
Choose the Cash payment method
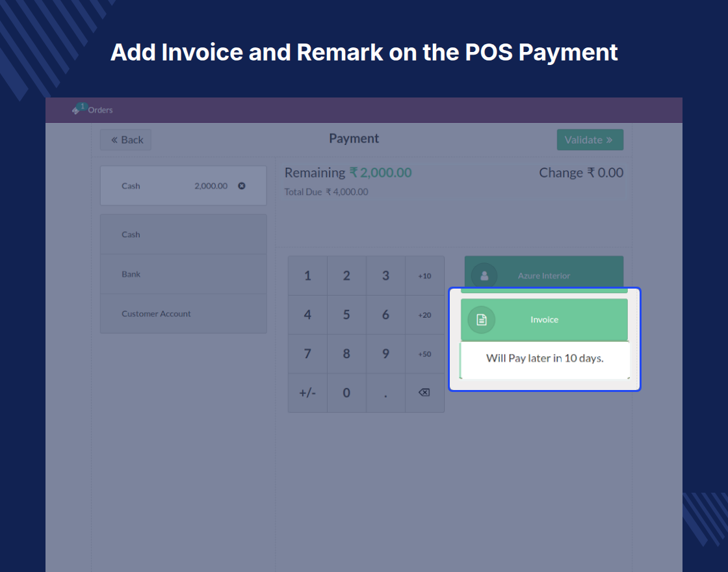(183, 235)
